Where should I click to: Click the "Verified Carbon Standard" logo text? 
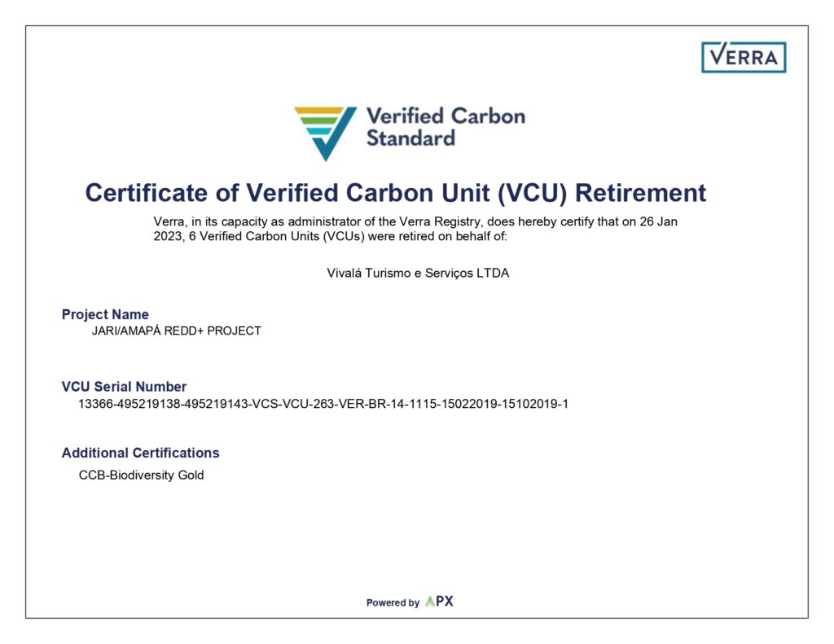[x=445, y=126]
